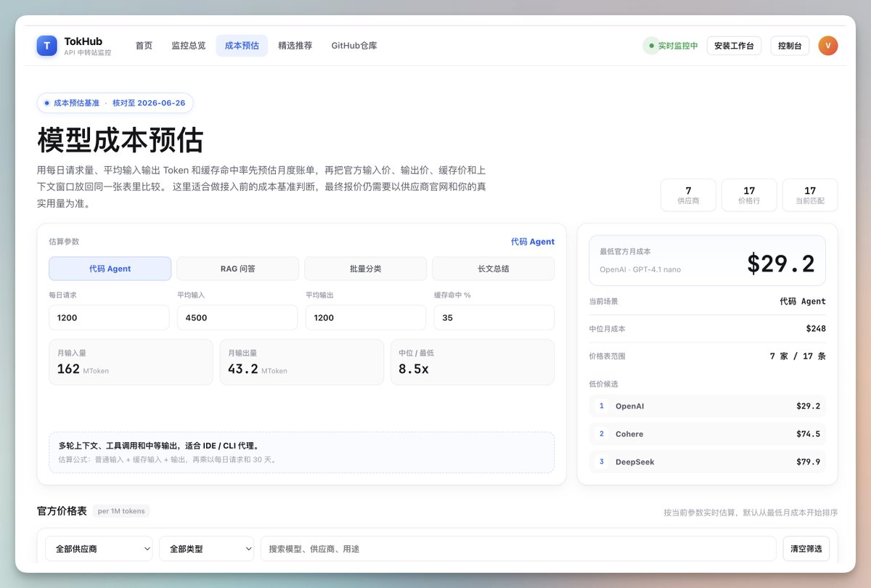Select the Cohere low-price candidate row
The image size is (871, 588).
point(707,434)
